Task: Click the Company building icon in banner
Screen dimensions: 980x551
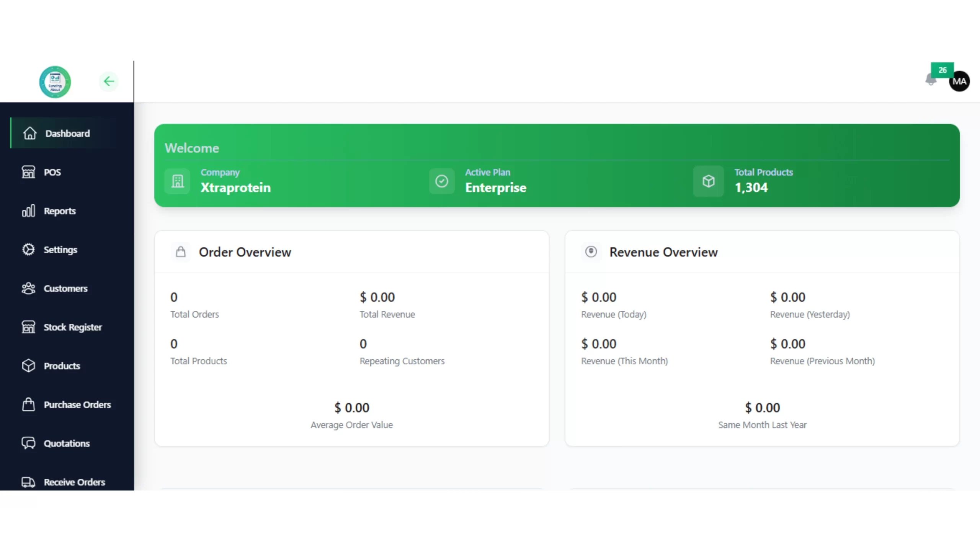Action: point(177,181)
